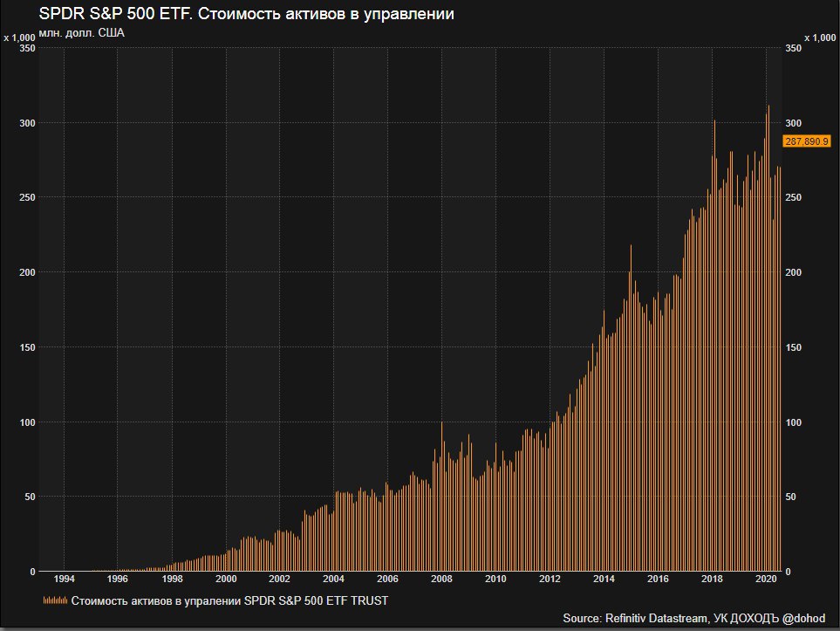Click the 2010 x-axis label
840x631 pixels.
click(x=495, y=579)
